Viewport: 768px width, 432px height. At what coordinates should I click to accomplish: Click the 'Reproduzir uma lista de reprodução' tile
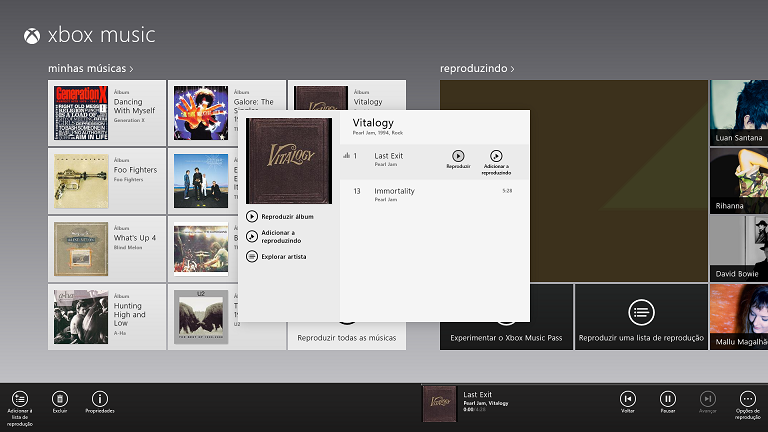641,317
